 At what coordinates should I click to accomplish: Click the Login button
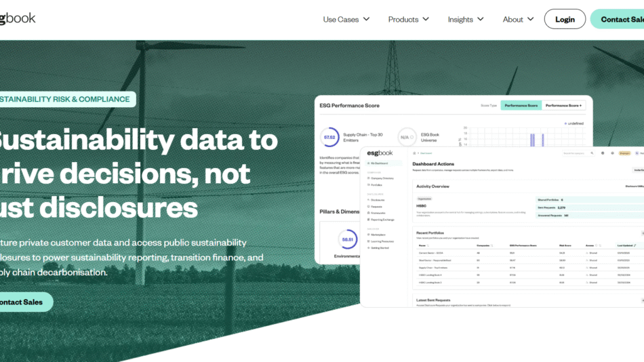[x=565, y=20]
